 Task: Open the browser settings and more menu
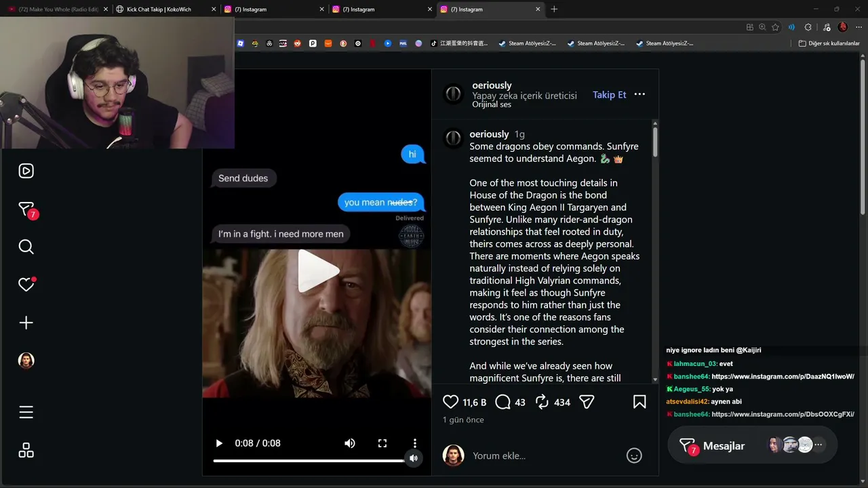(857, 27)
